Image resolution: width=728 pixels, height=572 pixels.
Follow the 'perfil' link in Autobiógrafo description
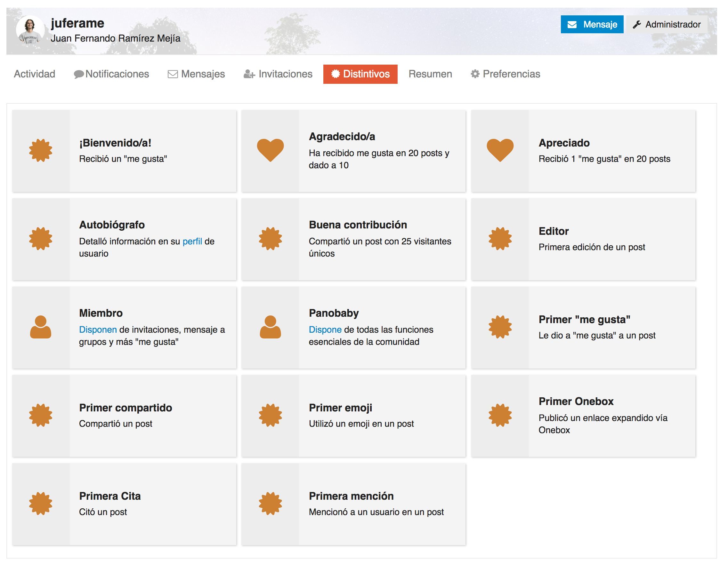(x=192, y=242)
